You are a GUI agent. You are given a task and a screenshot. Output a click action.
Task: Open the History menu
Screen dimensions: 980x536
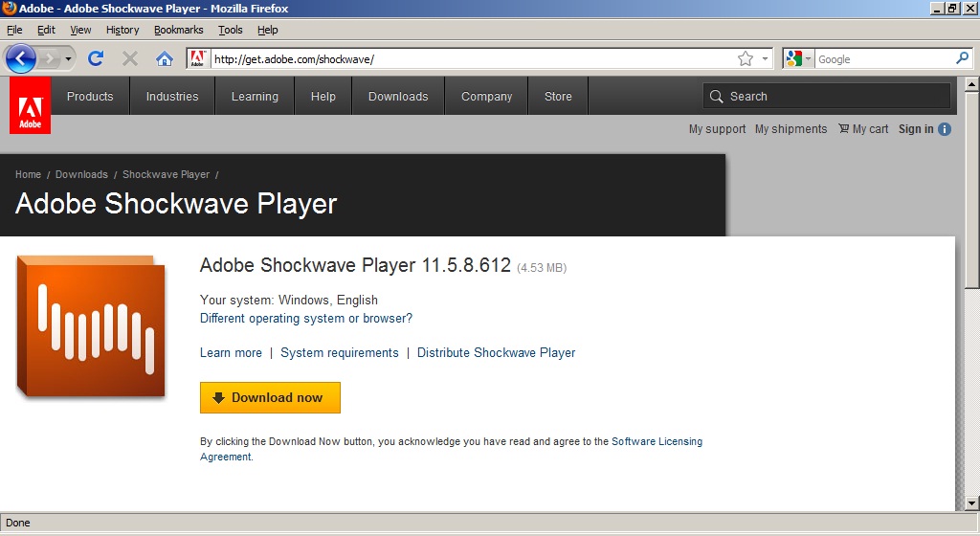pyautogui.click(x=122, y=30)
